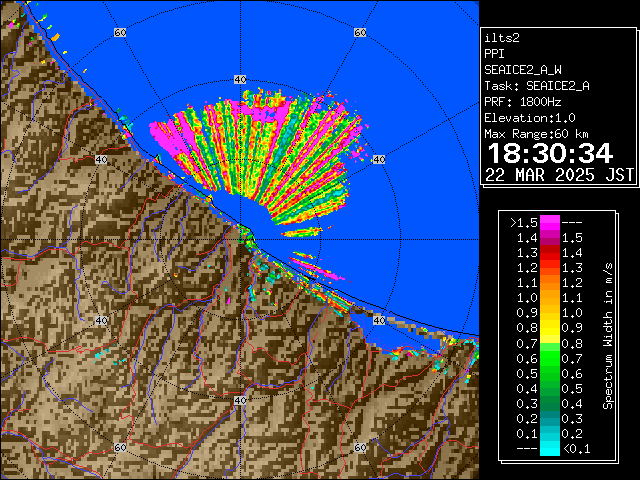Click the 60 km range label in the northwest

[x=120, y=32]
